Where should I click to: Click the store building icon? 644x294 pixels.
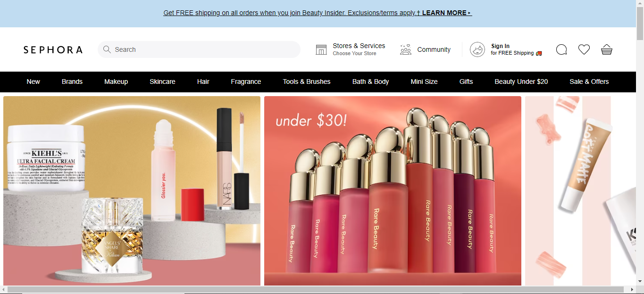[x=321, y=49]
